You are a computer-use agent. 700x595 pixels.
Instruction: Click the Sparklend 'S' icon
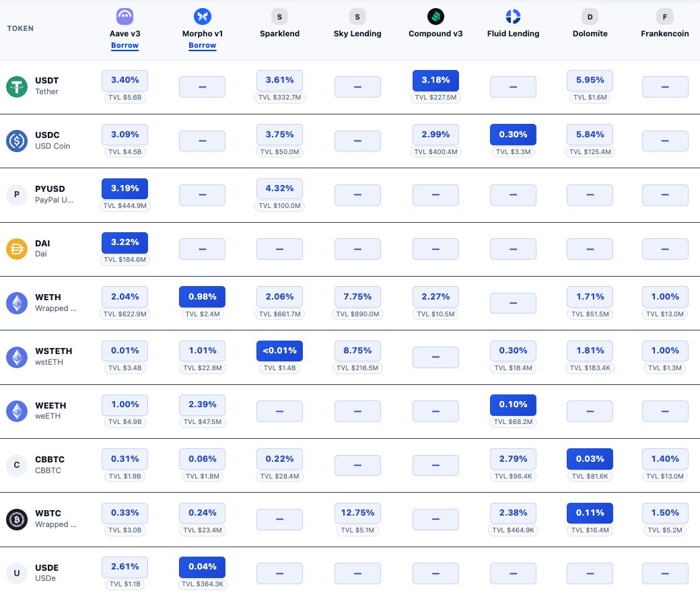point(279,17)
